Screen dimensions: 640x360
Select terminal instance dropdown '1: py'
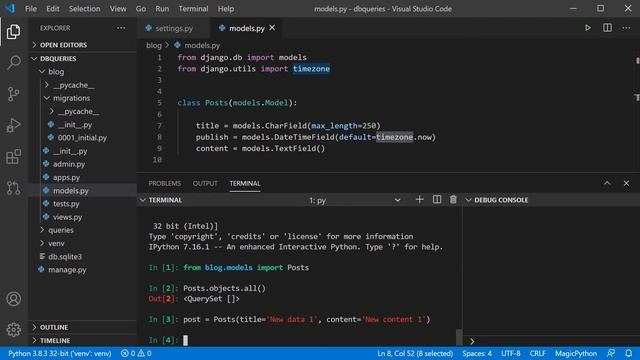click(354, 200)
